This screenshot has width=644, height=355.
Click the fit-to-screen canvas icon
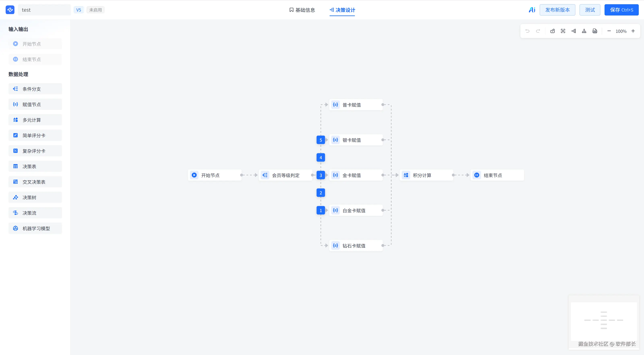pyautogui.click(x=563, y=31)
